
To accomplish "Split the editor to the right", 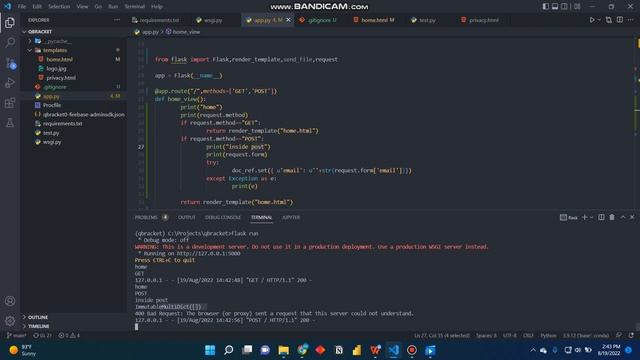I will coord(620,20).
